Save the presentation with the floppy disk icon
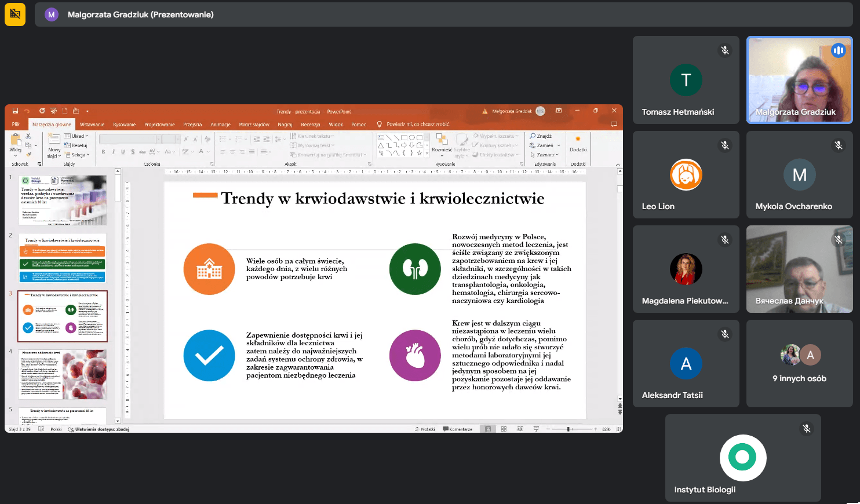 click(15, 111)
